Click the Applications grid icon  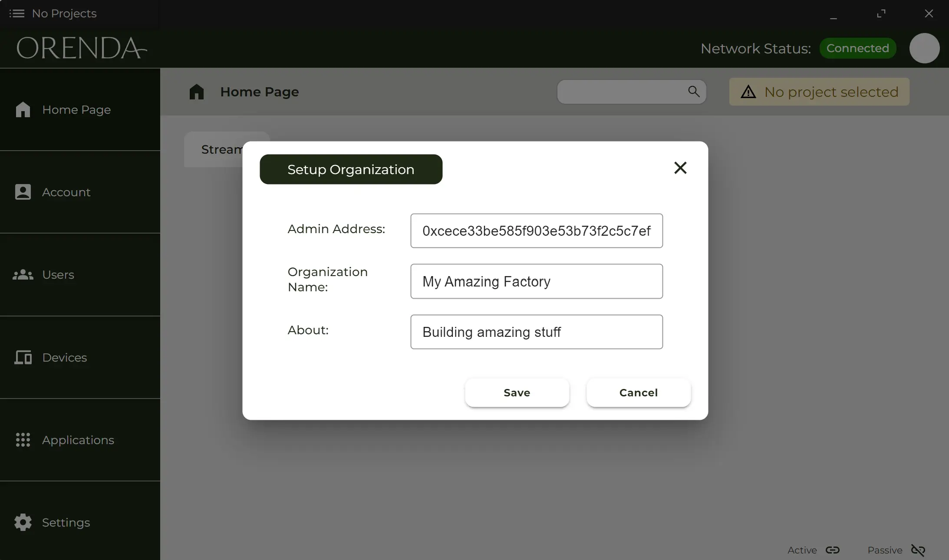point(23,440)
